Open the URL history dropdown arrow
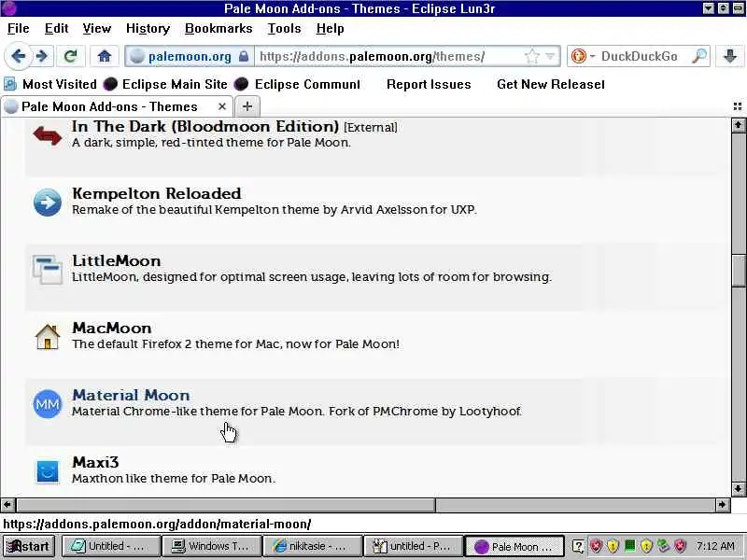747x560 pixels. (550, 56)
